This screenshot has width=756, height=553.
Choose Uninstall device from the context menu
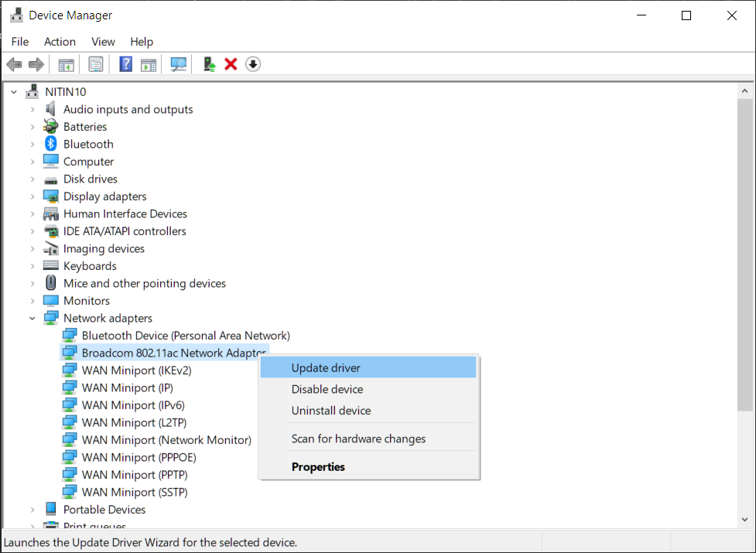368,411
